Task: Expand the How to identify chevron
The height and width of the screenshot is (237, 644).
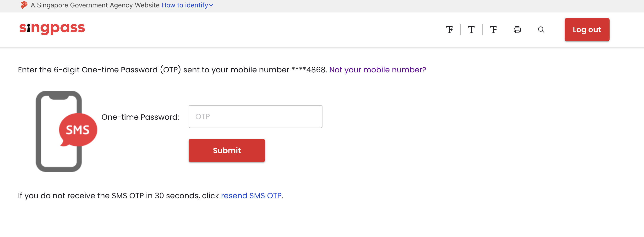Action: pyautogui.click(x=211, y=5)
